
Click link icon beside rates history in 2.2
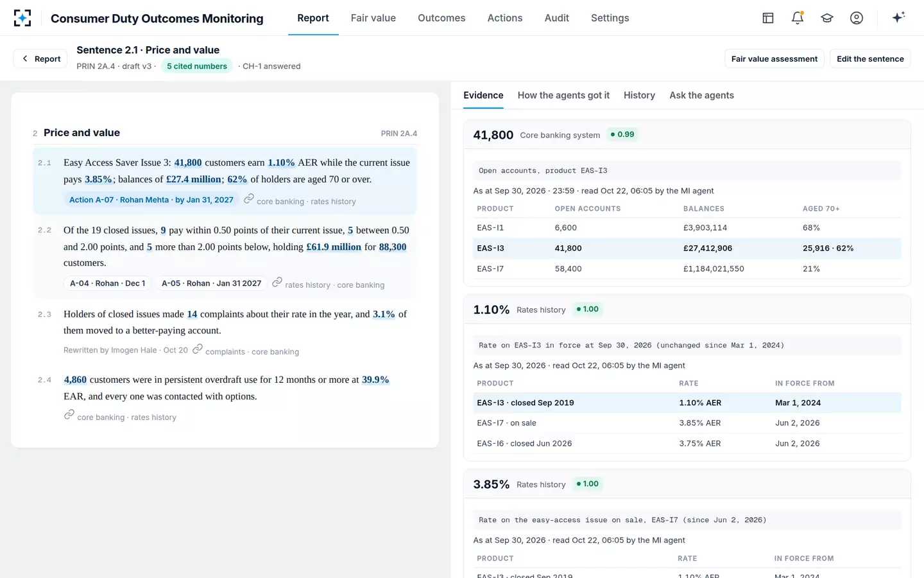pos(277,283)
